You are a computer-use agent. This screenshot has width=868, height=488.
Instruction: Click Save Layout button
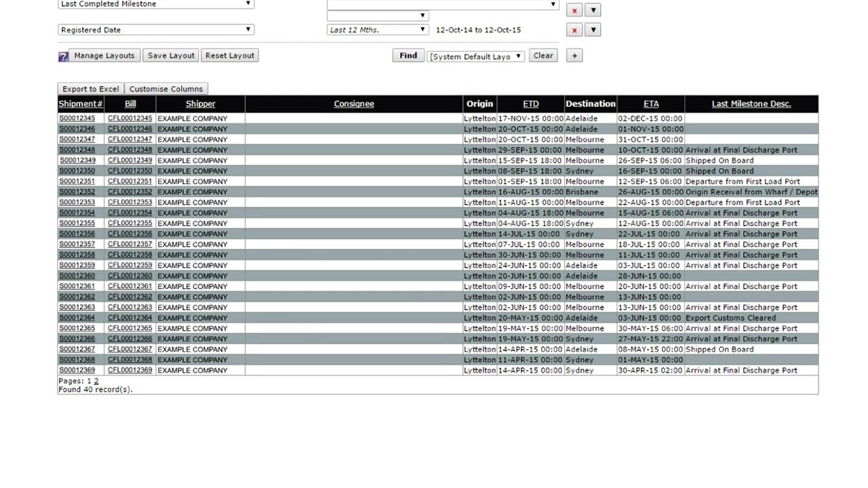point(171,56)
